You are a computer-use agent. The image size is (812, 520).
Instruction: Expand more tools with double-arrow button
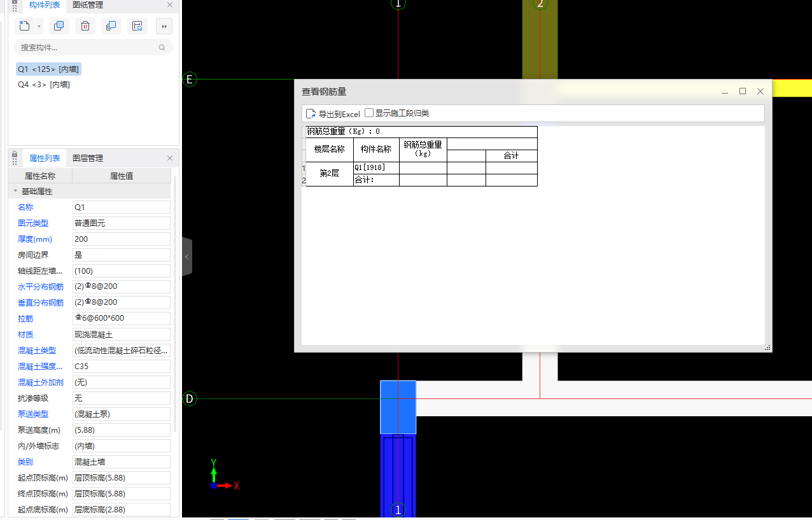point(164,26)
